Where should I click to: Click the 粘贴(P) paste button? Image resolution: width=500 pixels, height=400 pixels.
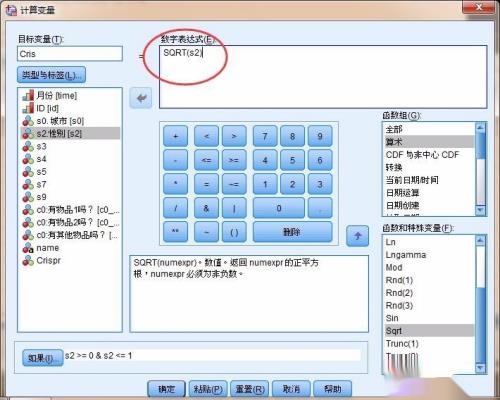tap(208, 389)
